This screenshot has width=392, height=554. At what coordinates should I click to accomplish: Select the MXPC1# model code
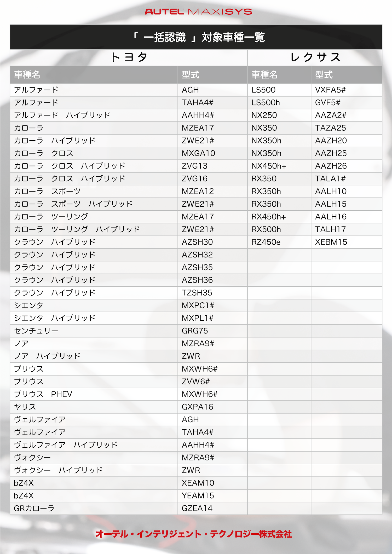[198, 305]
